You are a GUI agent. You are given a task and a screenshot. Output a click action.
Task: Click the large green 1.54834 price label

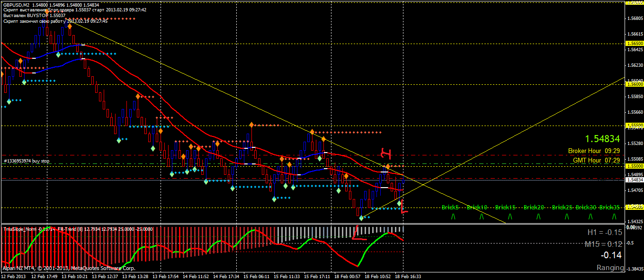602,139
